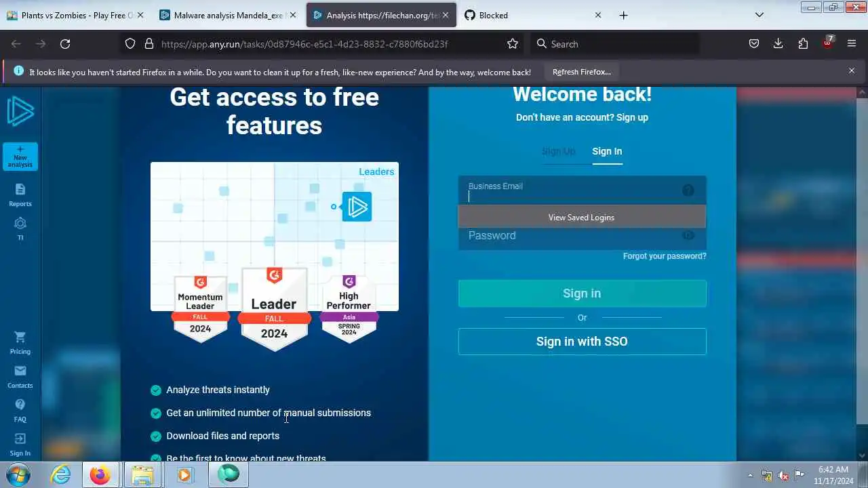Click the Sign up account link
Viewport: 868px width, 488px height.
click(x=632, y=117)
